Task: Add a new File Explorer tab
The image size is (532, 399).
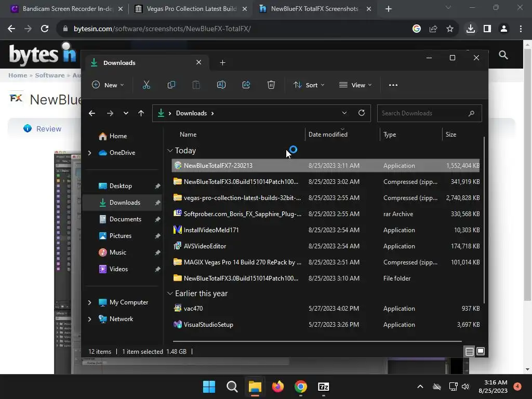Action: 222,62
